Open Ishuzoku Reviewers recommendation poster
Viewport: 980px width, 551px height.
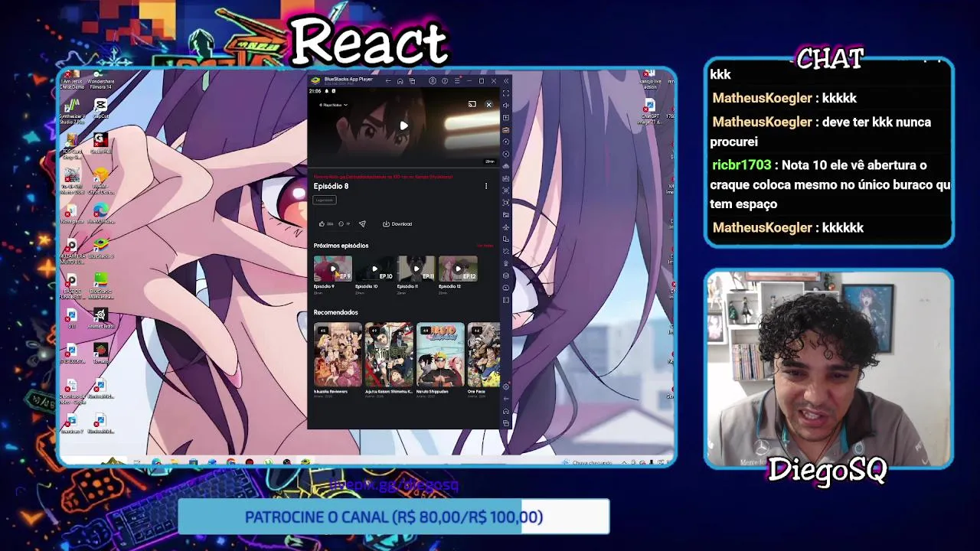(338, 355)
